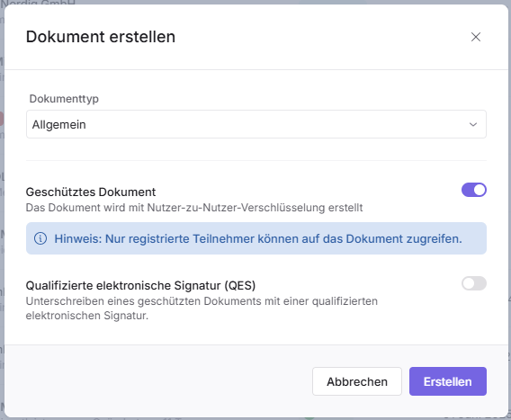Click the dimmed backdrop left of the dialog
This screenshot has height=420, width=511.
pyautogui.click(x=2, y=209)
